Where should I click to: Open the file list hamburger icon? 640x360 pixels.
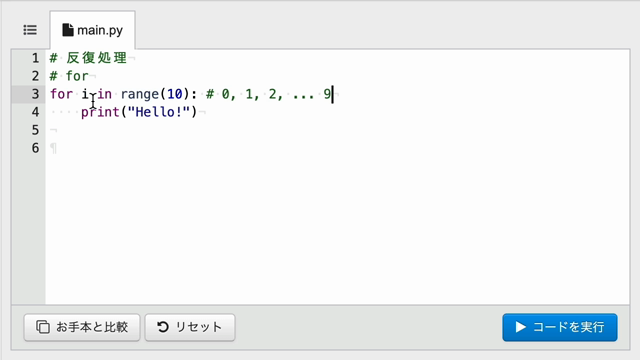click(x=30, y=30)
